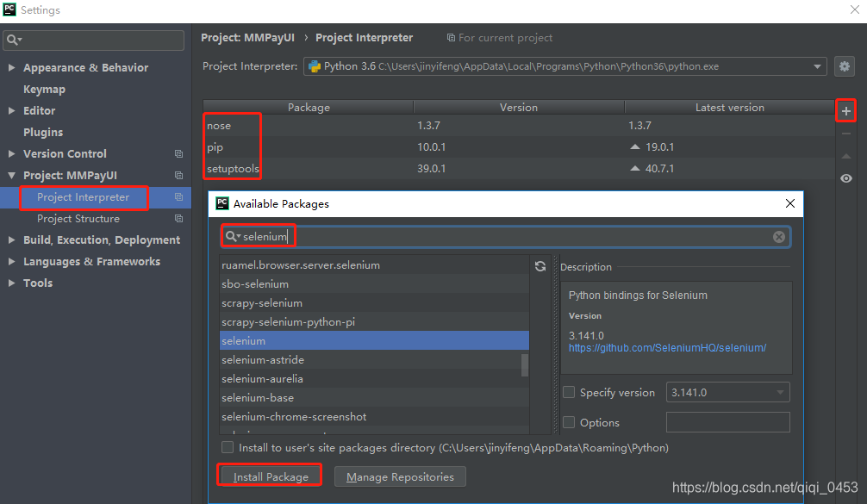
Task: Select selenium-base in package list
Action: click(x=374, y=397)
